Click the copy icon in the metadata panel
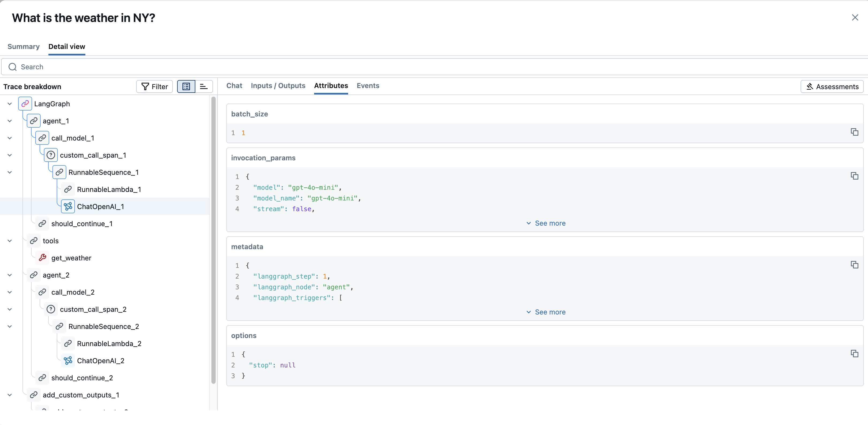Viewport: 868px width, 425px height. tap(855, 265)
